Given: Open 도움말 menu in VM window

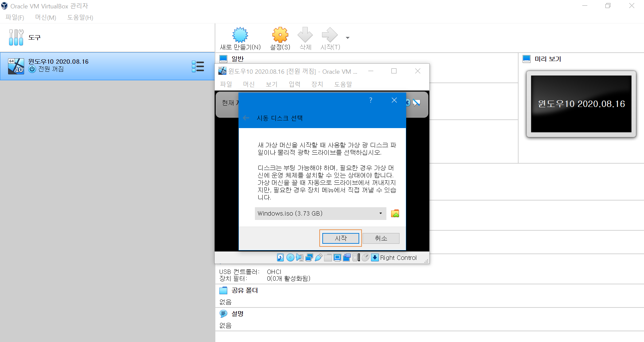Looking at the screenshot, I should (343, 84).
